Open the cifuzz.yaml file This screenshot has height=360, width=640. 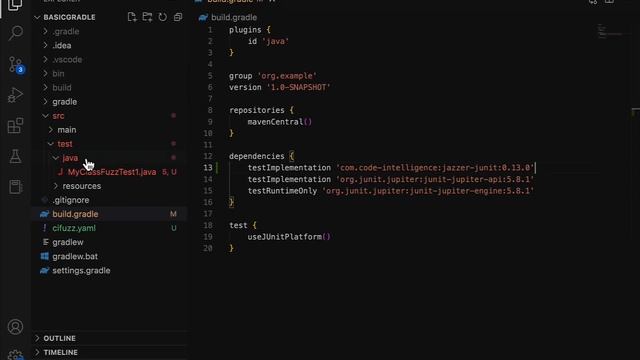(74, 228)
